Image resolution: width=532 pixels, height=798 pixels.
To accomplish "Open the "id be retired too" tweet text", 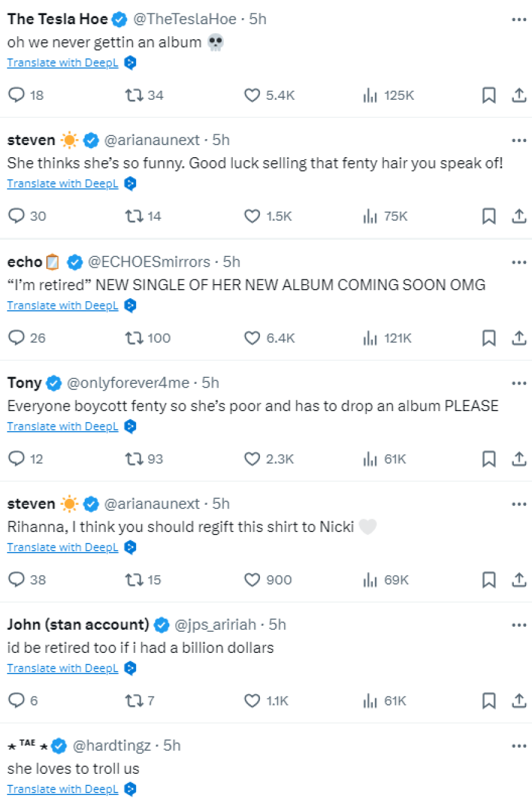I will (140, 648).
